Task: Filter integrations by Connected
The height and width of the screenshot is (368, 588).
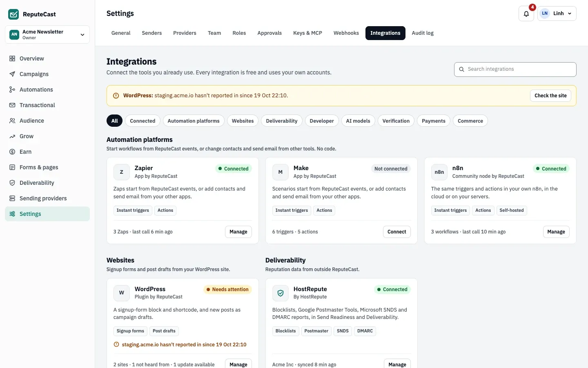Action: [143, 121]
